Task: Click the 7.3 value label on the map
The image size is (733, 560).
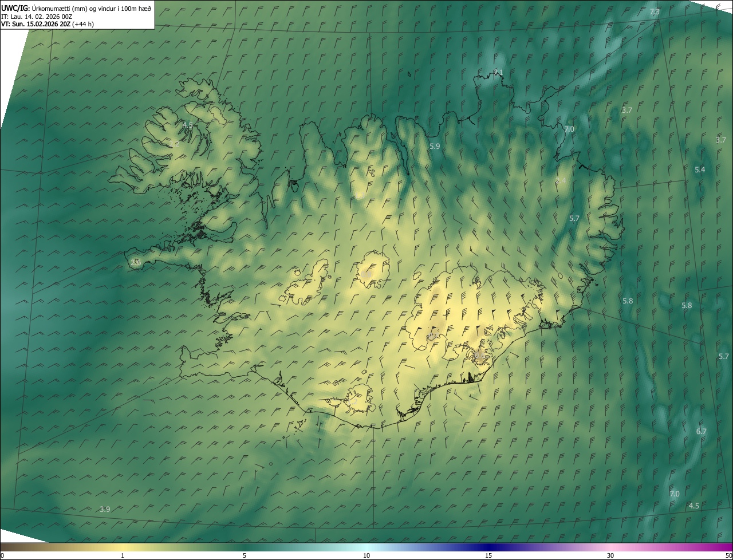Action: coord(655,12)
